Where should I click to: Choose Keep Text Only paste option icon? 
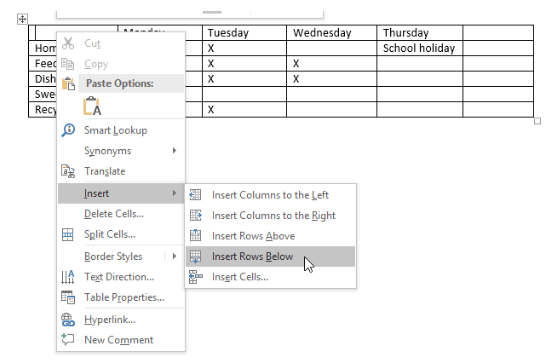pos(92,106)
